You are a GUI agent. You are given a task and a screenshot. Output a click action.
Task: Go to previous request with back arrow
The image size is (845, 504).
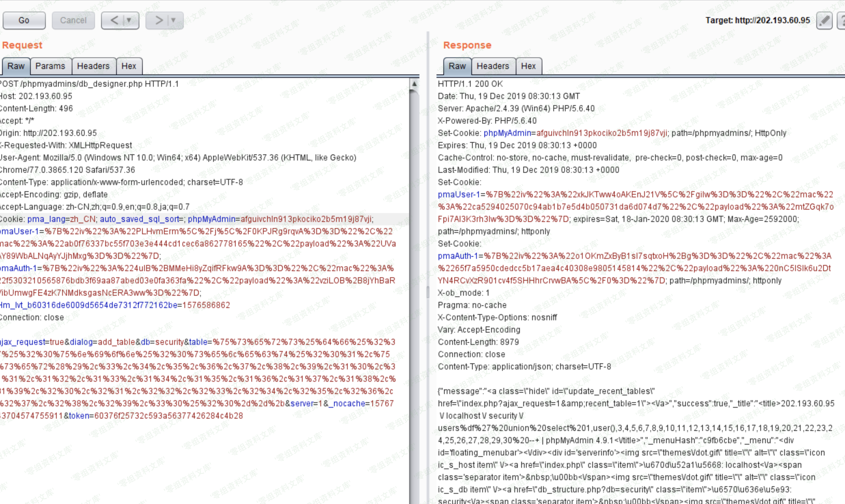(x=114, y=20)
